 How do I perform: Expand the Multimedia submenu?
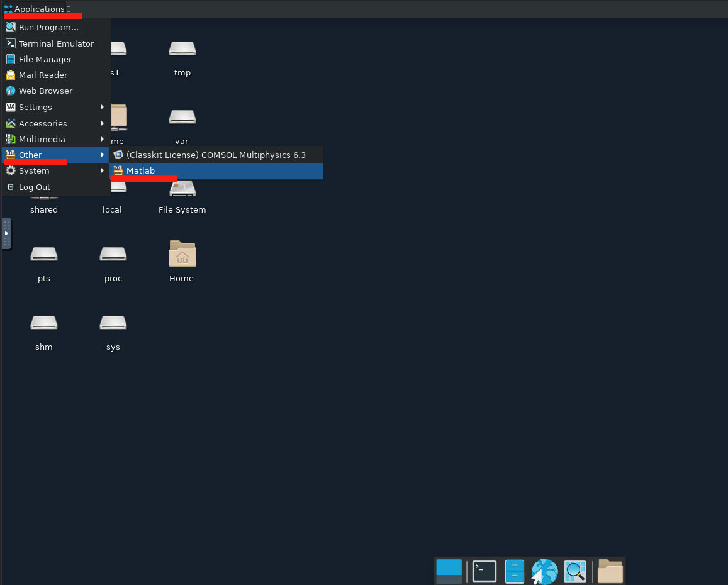pyautogui.click(x=56, y=139)
